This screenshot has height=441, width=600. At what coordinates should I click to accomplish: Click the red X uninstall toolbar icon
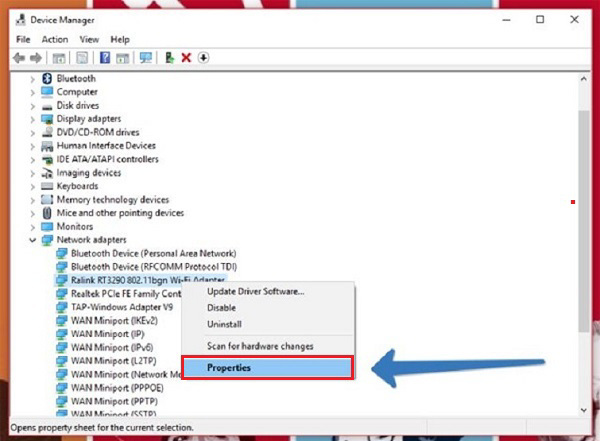(x=186, y=58)
